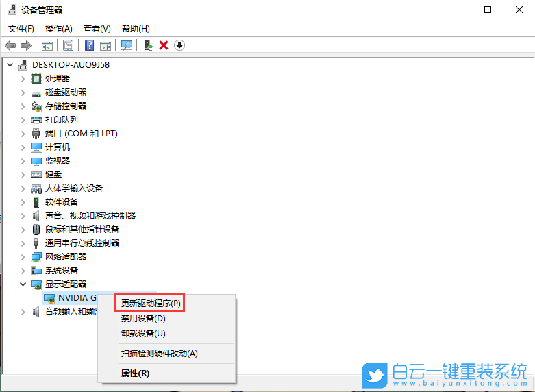Click the blue Help question-mark icon
535x392 pixels.
point(89,45)
